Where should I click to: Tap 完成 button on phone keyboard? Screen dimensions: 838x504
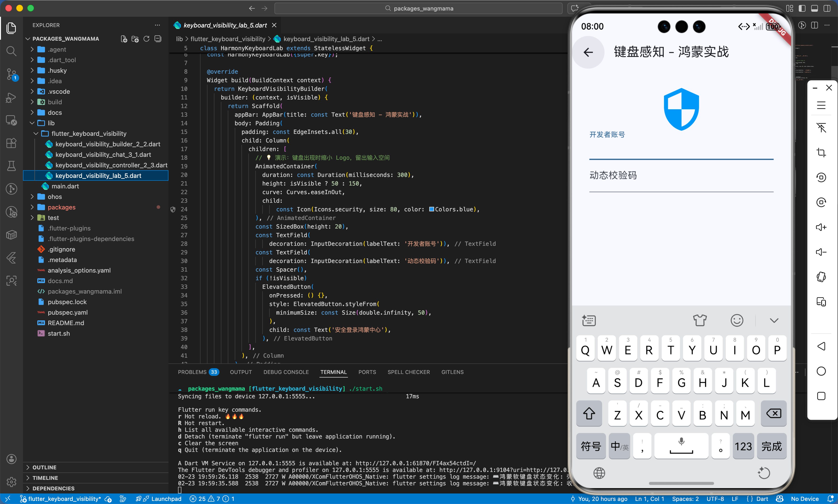(771, 446)
